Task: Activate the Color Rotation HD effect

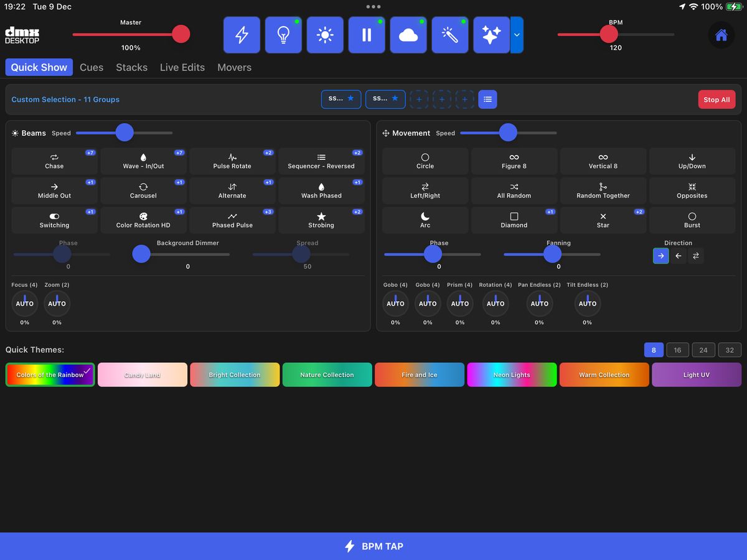Action: point(143,220)
